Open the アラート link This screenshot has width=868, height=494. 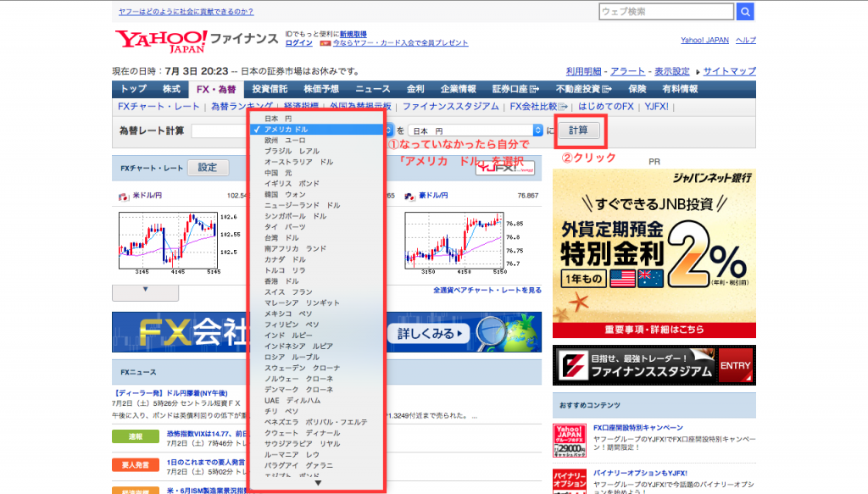(x=628, y=71)
